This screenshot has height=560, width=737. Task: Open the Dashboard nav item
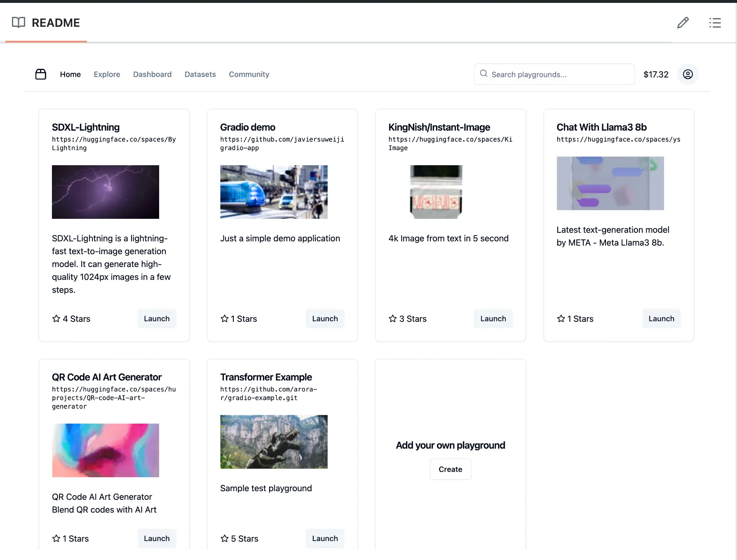(x=152, y=74)
